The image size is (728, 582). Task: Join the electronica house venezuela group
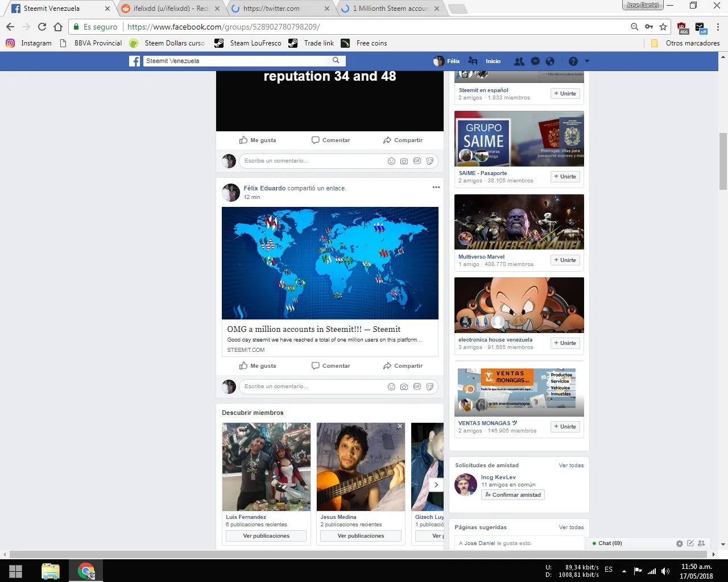coord(565,343)
